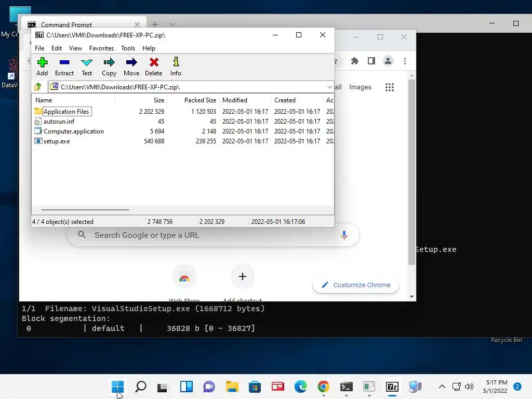Open Chrome extensions puzzle icon
532x399 pixels.
[x=354, y=61]
